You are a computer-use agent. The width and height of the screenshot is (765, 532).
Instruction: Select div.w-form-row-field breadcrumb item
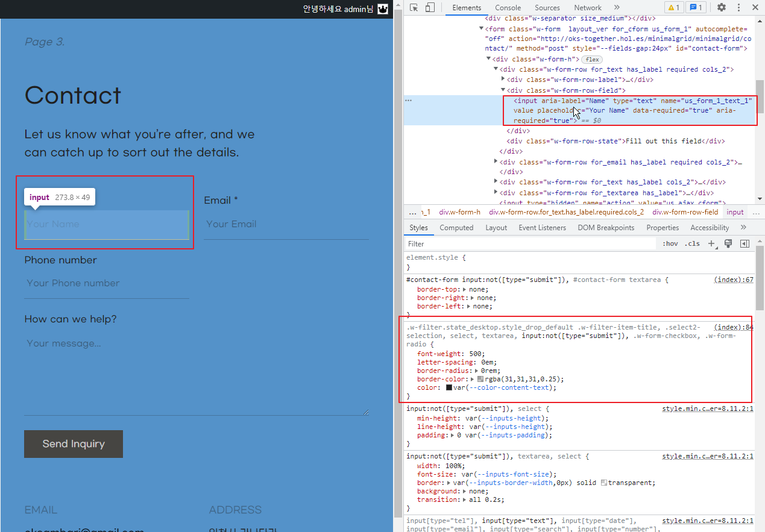tap(685, 212)
